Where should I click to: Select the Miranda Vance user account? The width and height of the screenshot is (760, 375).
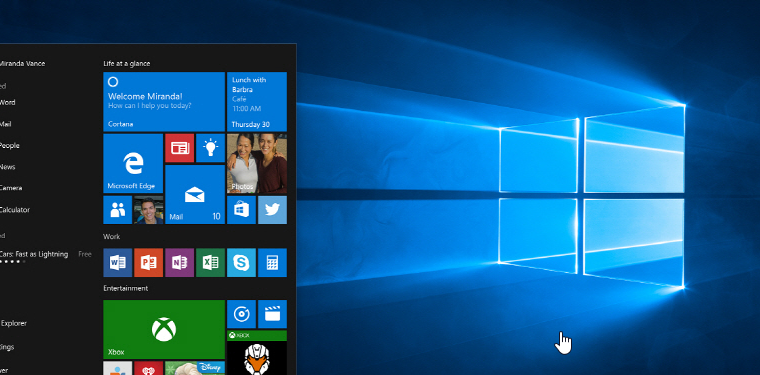22,63
